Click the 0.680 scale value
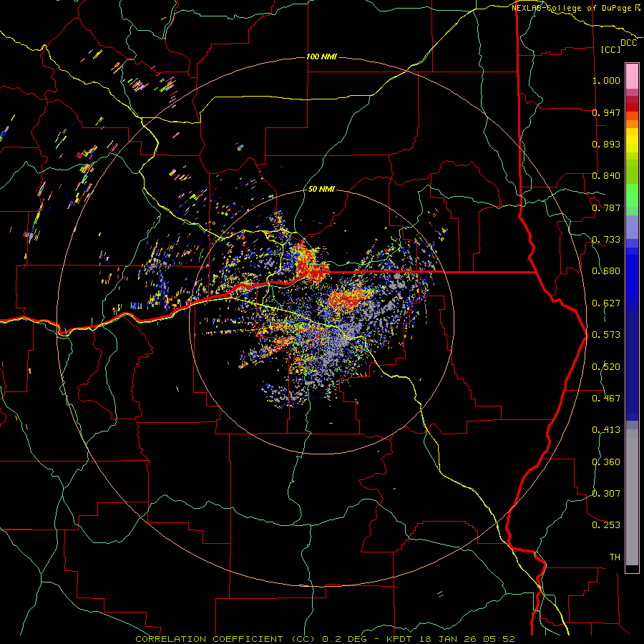The height and width of the screenshot is (644, 644). (606, 271)
